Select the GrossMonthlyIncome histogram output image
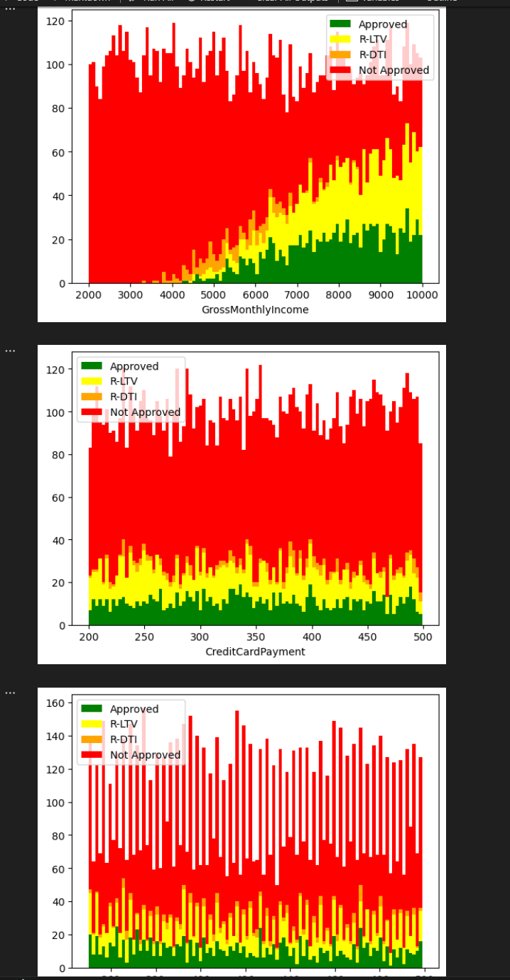Viewport: 510px width, 980px height. tap(242, 163)
